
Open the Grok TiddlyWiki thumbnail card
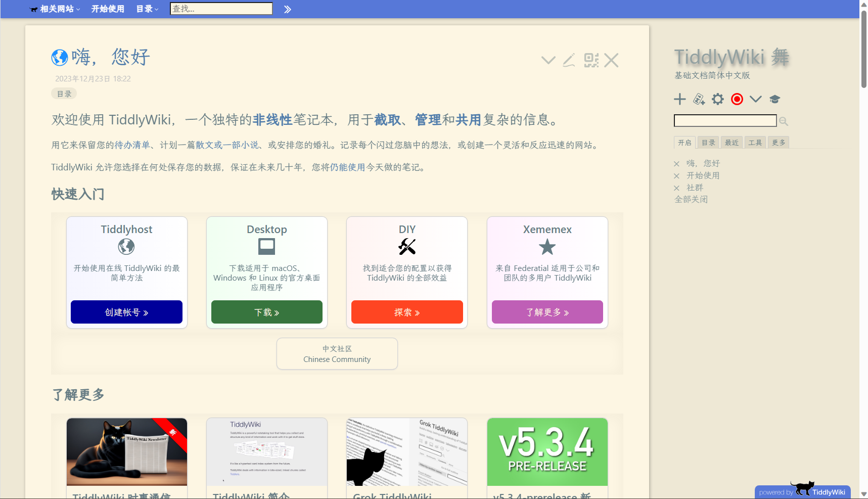coord(407,452)
